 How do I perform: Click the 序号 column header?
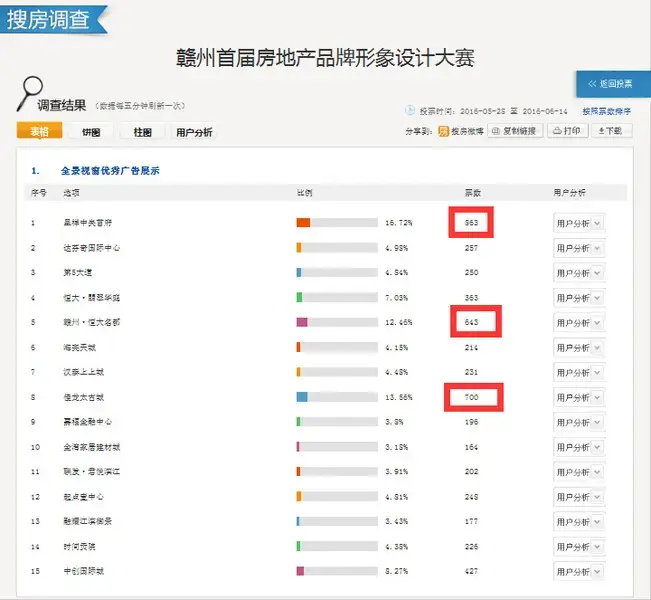[39, 193]
